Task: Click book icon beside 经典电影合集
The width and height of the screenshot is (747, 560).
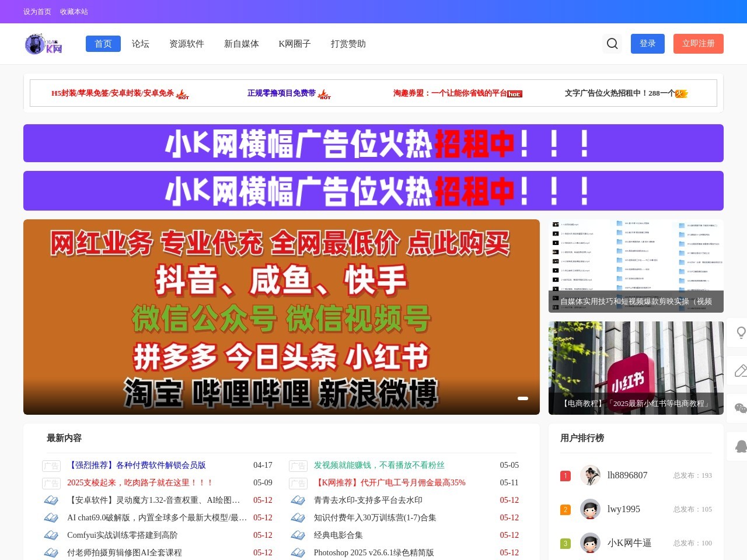Action: (298, 535)
